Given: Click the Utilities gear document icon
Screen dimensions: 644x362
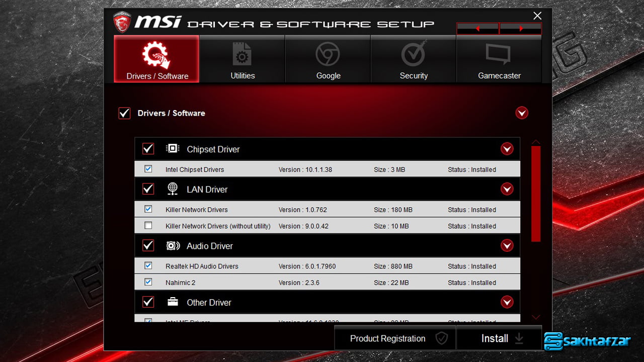Looking at the screenshot, I should (x=242, y=54).
